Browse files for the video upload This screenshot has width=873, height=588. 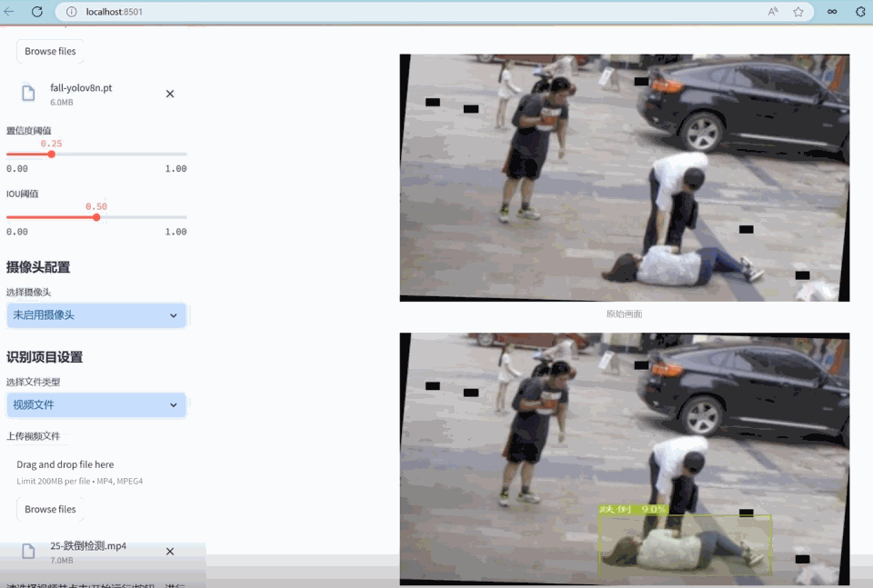click(50, 510)
